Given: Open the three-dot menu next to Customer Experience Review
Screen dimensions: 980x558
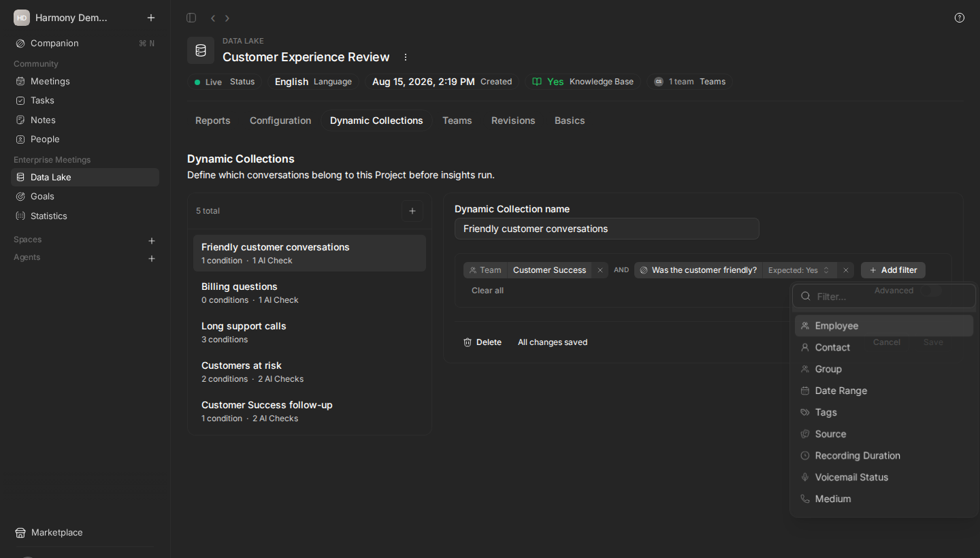Looking at the screenshot, I should tap(406, 57).
